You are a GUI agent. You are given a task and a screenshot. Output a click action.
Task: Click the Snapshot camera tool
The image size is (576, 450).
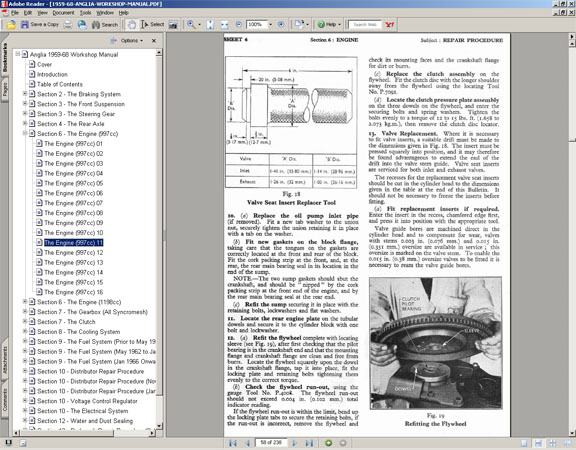click(x=173, y=25)
